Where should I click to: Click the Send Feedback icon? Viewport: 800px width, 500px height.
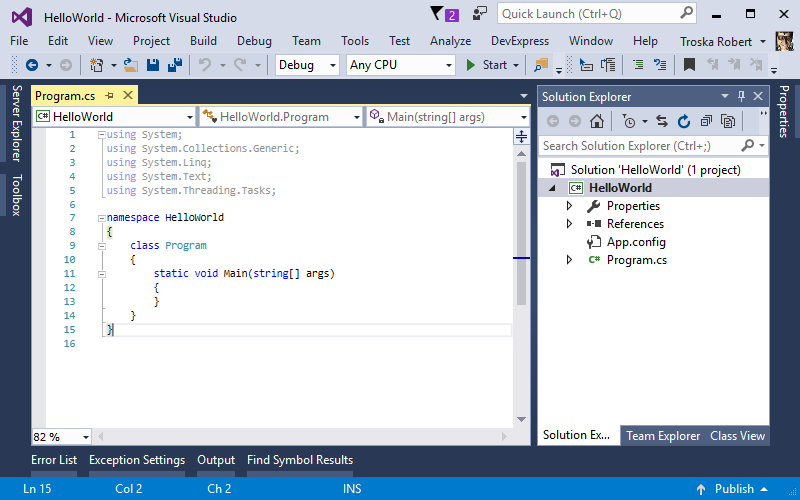[x=480, y=14]
